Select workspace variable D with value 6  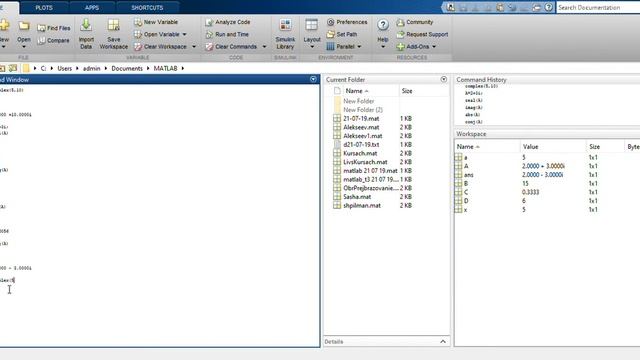tap(465, 201)
